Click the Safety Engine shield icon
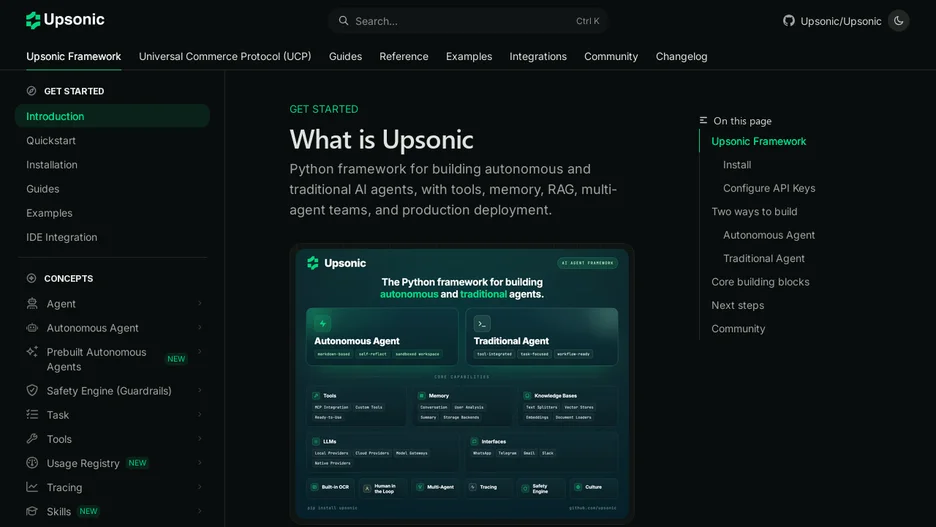This screenshot has height=527, width=936. (32, 390)
